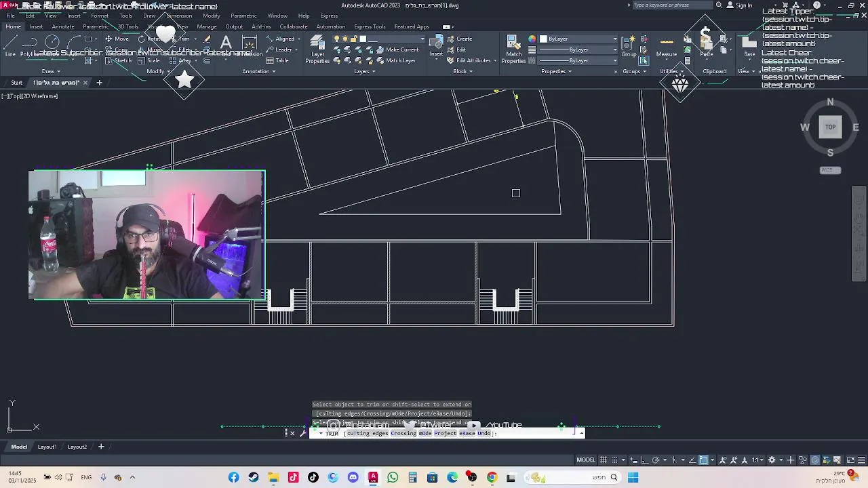Click Match Properties tool
The image size is (868, 488).
(x=514, y=49)
